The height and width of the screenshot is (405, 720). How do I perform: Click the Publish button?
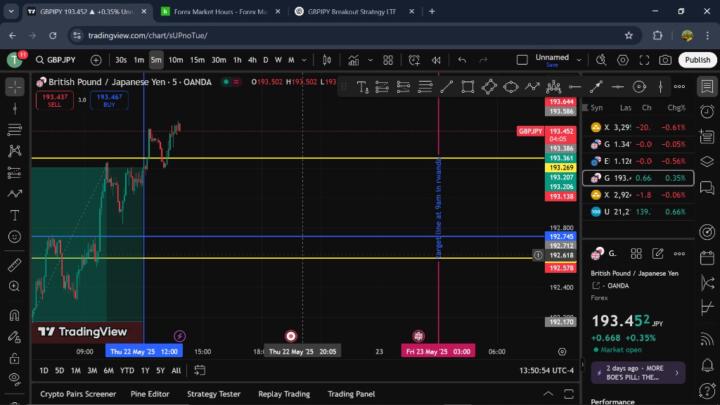(697, 60)
